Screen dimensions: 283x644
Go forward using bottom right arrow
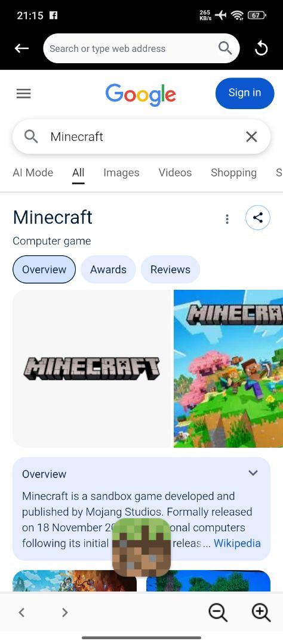coord(64,613)
